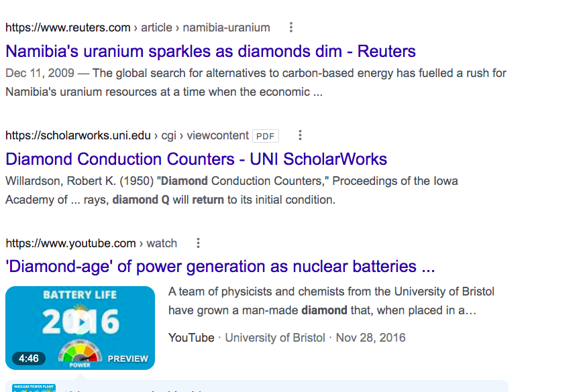The width and height of the screenshot is (583, 392).
Task: Click the Reuters snippet dated Dec 11, 2009
Action: (256, 82)
